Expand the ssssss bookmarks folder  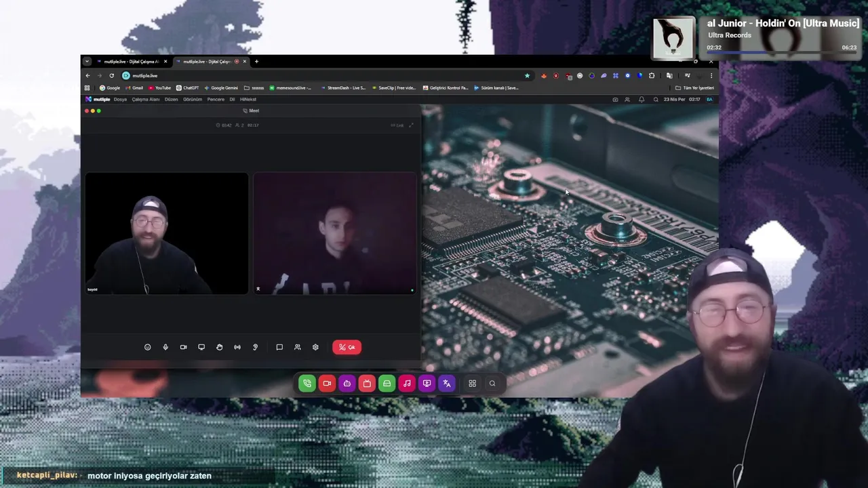[254, 88]
